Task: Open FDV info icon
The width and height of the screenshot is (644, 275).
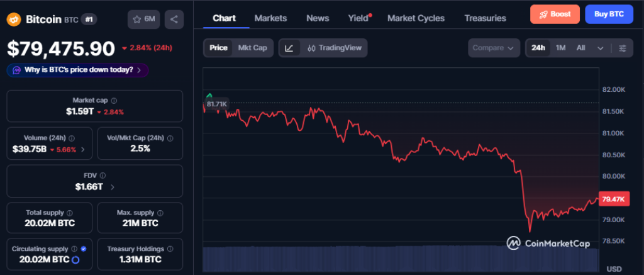Action: (x=103, y=176)
